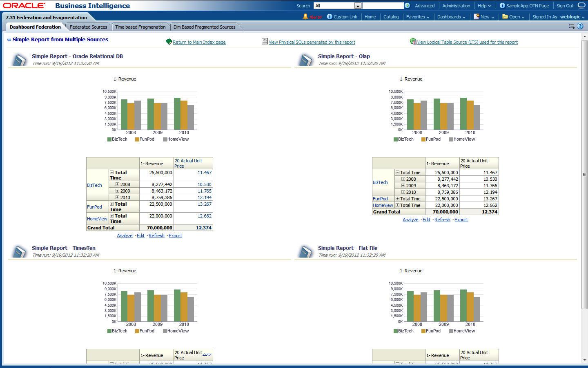Click the SampleApp OTN Page info icon
This screenshot has width=588, height=368.
502,6
